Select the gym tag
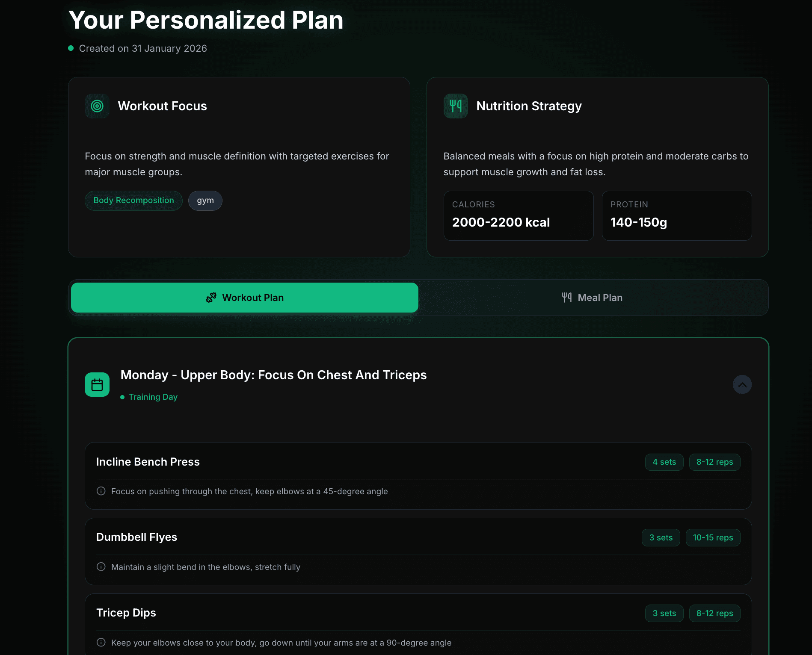Viewport: 812px width, 655px height. (205, 200)
